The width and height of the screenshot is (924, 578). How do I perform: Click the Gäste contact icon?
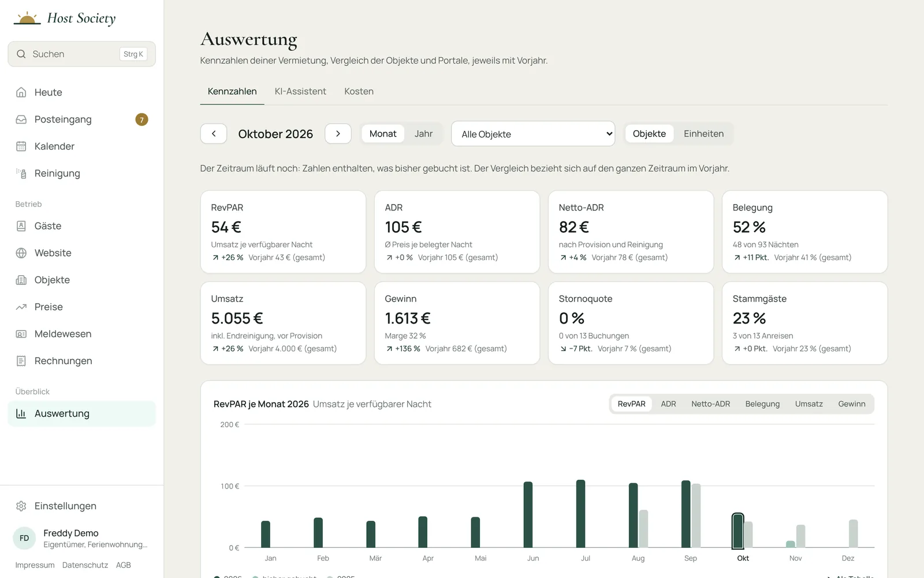[x=21, y=226]
